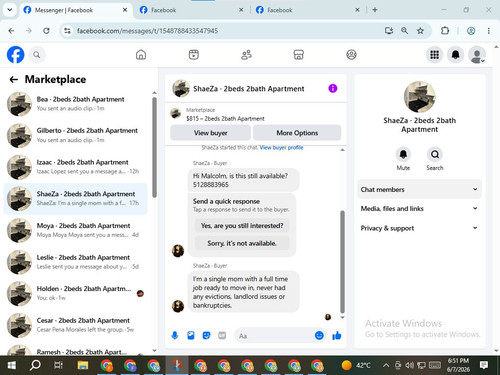Open File Explorer from the taskbar

pos(83,365)
